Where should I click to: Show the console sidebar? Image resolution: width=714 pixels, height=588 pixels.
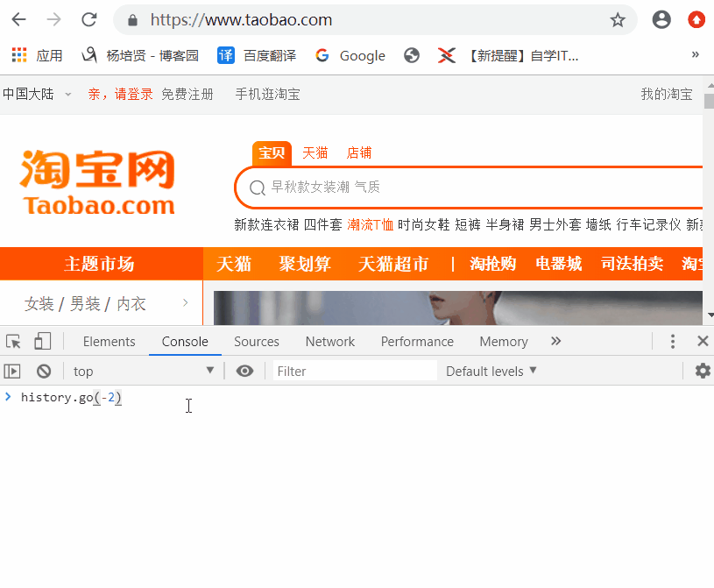12,372
